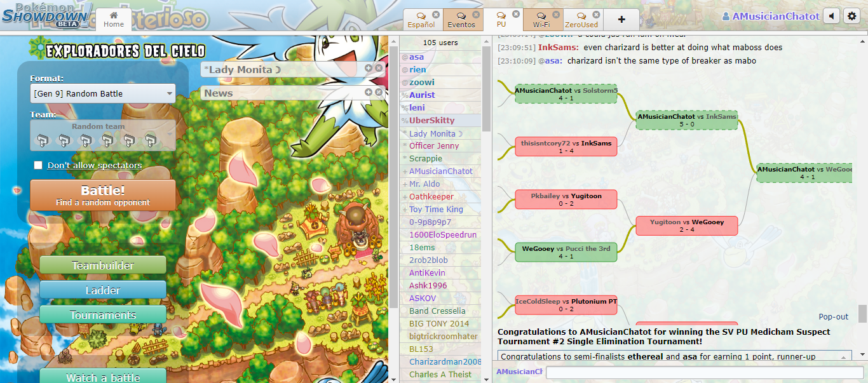Add a new room with plus tab
Screen dimensions: 868x383
(x=621, y=20)
